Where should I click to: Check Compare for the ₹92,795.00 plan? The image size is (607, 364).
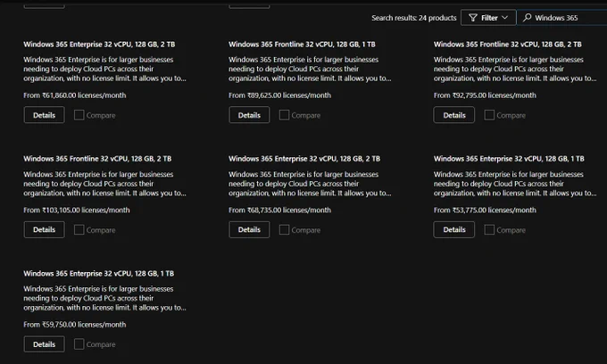tap(489, 115)
